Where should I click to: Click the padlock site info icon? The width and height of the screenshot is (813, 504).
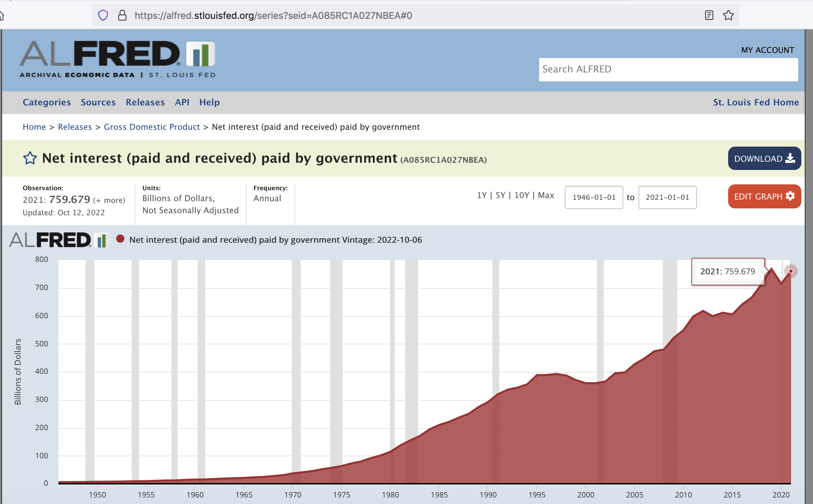tap(122, 15)
